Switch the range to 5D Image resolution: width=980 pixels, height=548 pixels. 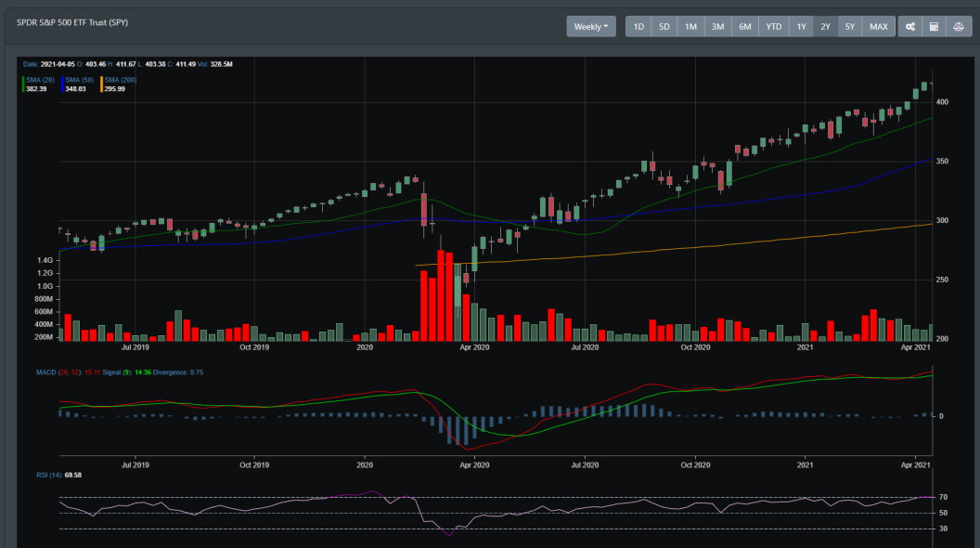point(664,27)
